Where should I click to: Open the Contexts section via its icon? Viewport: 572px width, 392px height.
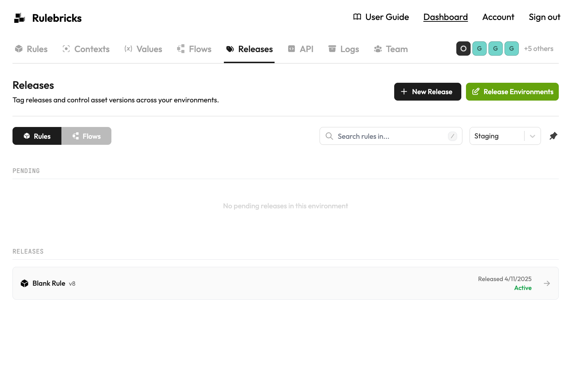66,49
